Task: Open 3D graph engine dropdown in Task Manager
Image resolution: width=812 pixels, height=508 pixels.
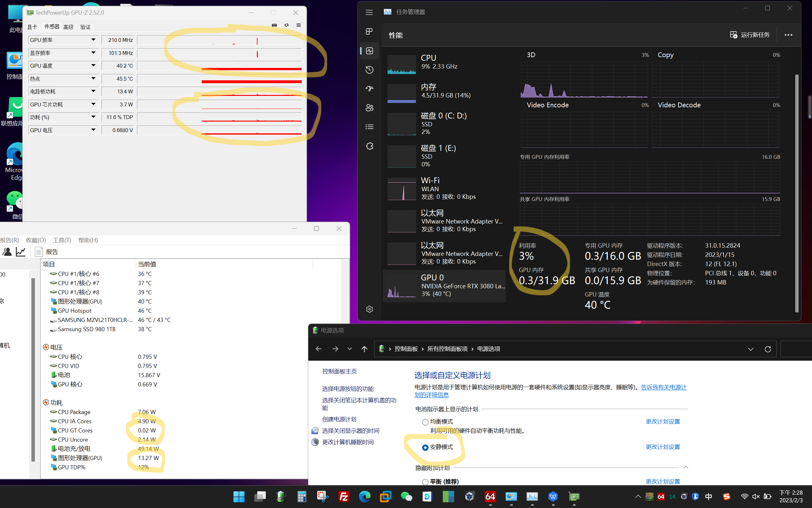Action: [x=523, y=55]
